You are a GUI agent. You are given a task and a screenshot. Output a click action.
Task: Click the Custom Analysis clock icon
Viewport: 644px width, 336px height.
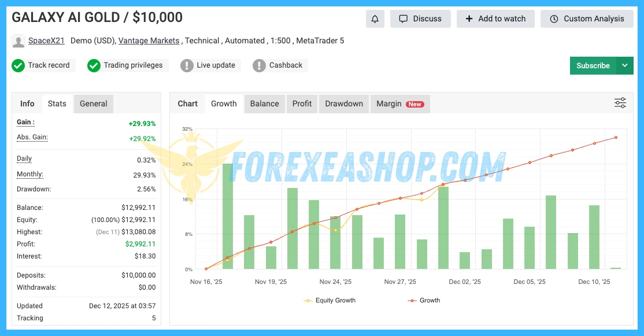[553, 19]
